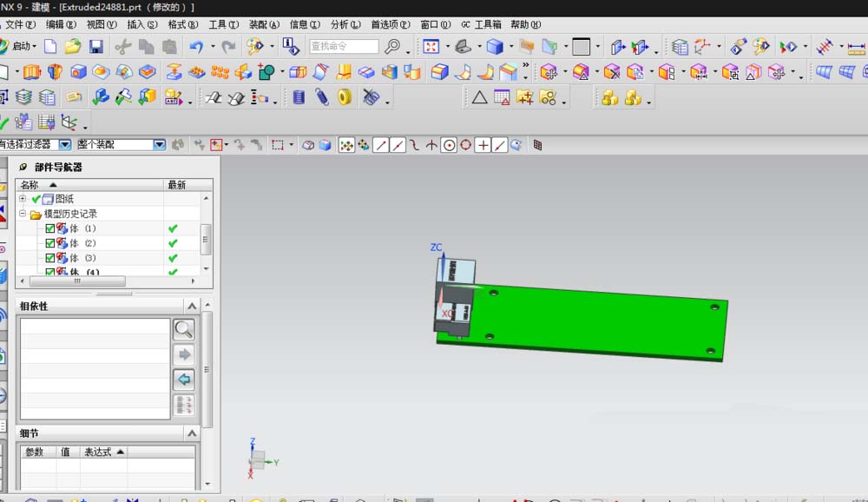This screenshot has width=868, height=502.
Task: Click the Fit view icon
Action: pyautogui.click(x=431, y=47)
